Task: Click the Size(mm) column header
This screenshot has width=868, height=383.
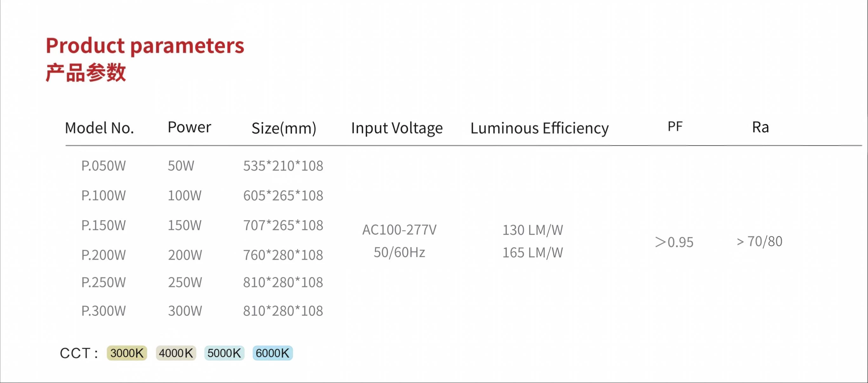Action: click(284, 128)
